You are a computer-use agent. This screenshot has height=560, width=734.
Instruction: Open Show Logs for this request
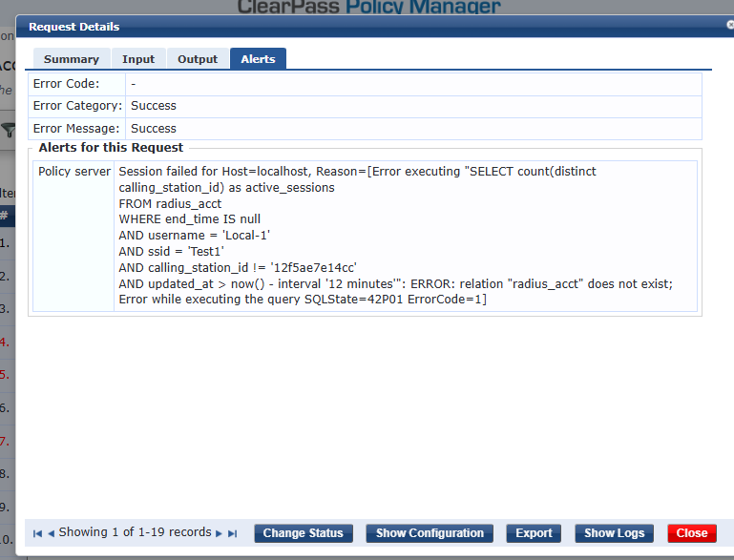614,533
